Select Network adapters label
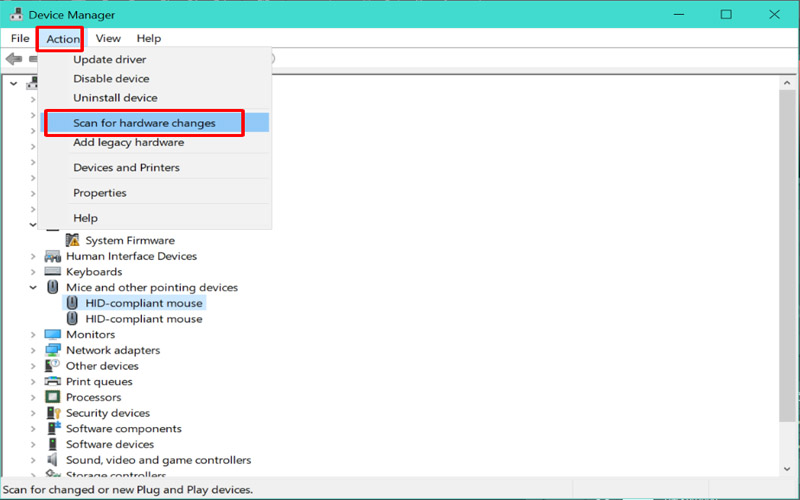Screen dimensions: 800x500 (113, 350)
